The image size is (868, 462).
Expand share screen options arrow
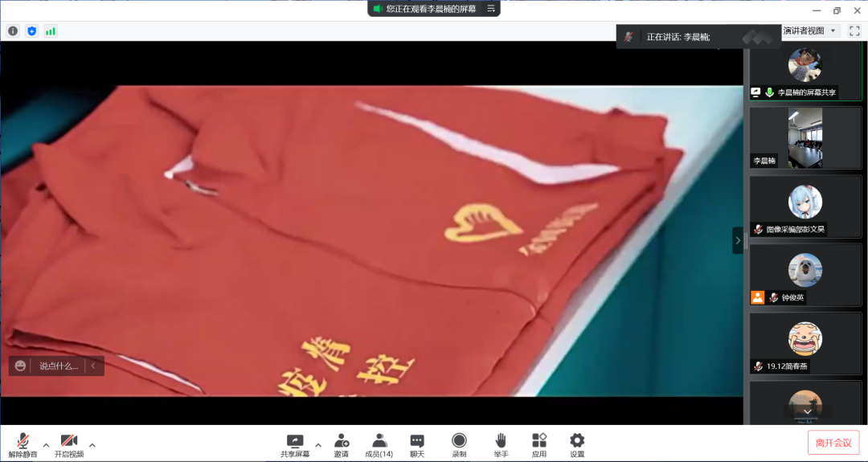(x=318, y=445)
